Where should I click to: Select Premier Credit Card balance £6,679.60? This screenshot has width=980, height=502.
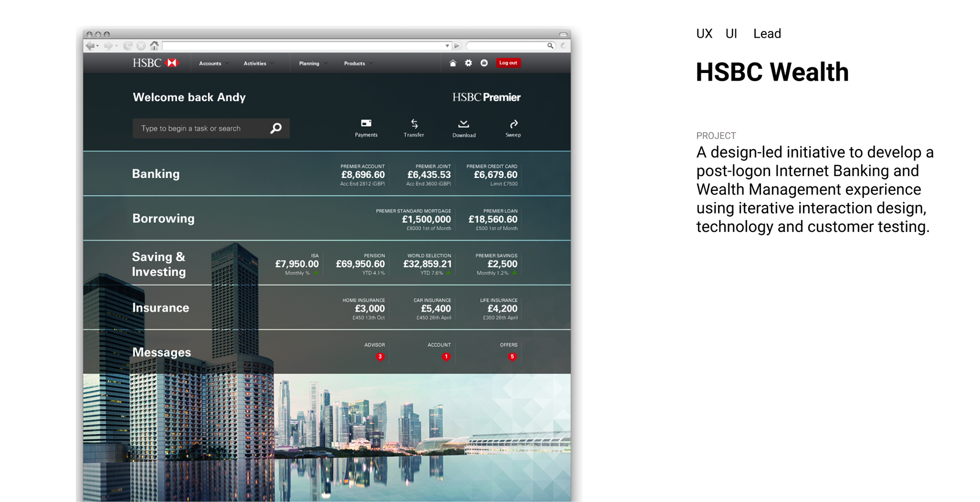tap(492, 175)
